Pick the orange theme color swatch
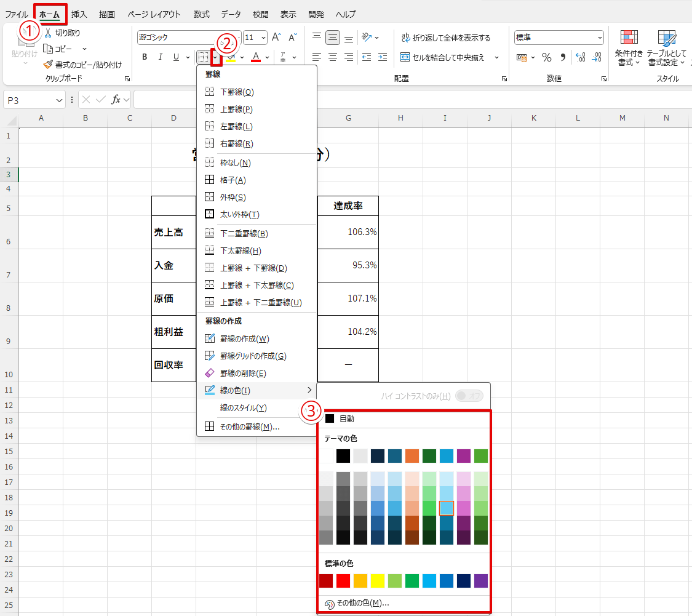 click(x=412, y=456)
